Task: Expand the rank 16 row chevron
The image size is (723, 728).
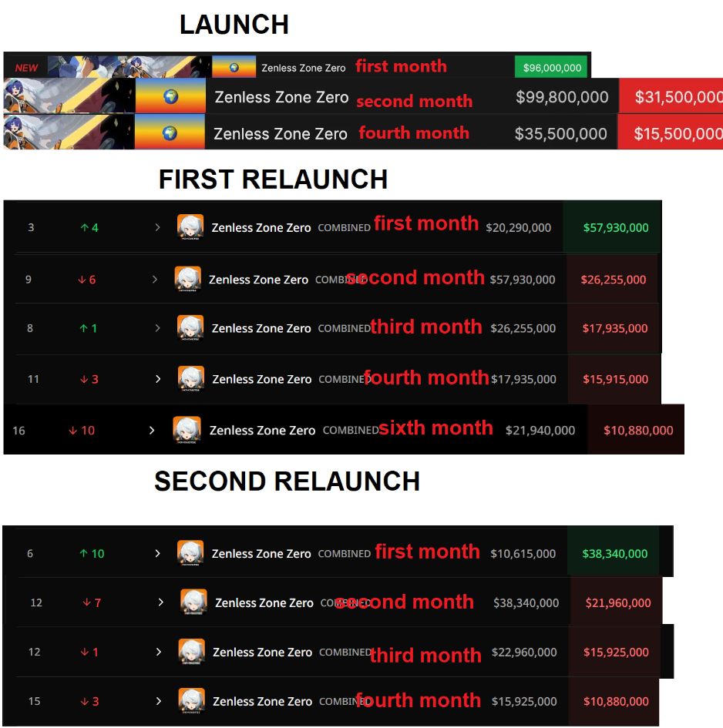Action: tap(152, 431)
